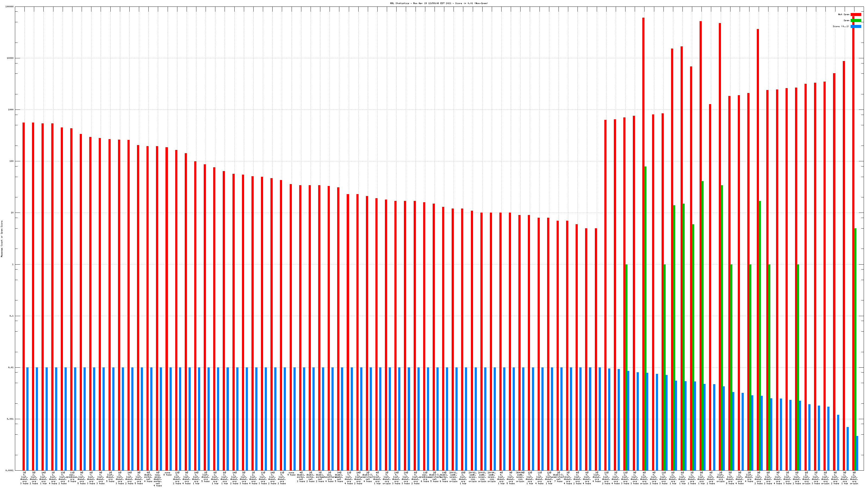
Task: Click the zen.spamhaus.org 8 hops x-axis label
Action: tap(72, 477)
